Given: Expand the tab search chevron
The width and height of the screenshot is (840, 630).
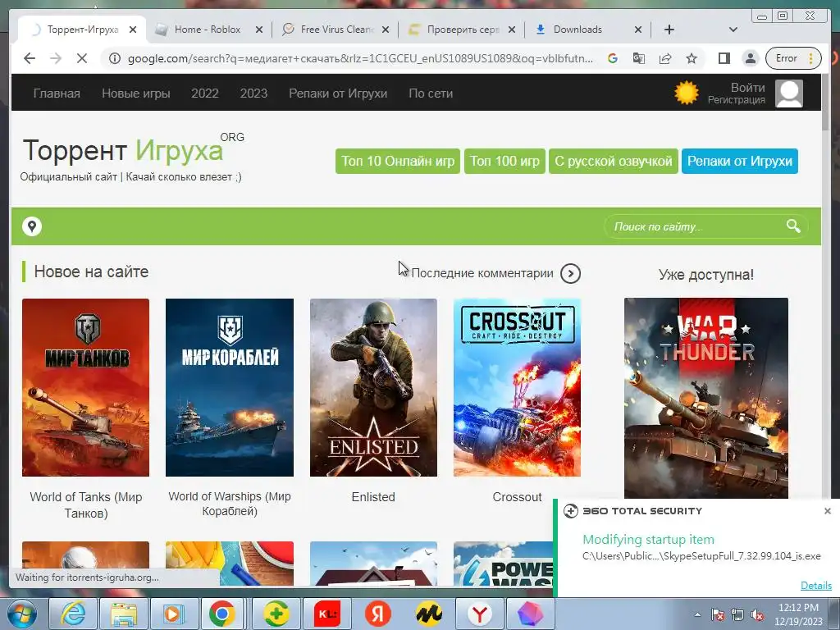Looking at the screenshot, I should 733,30.
